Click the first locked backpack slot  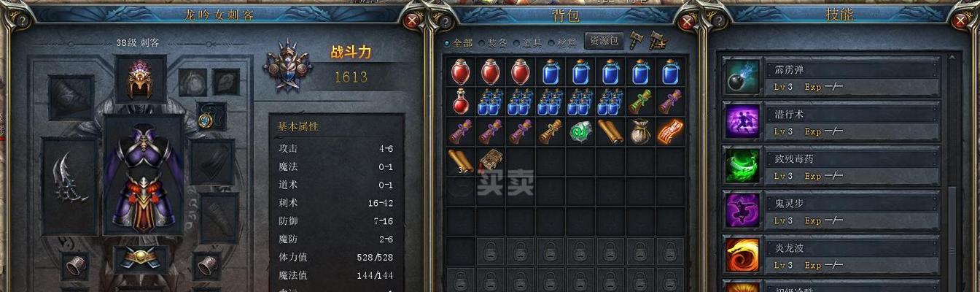point(490,252)
